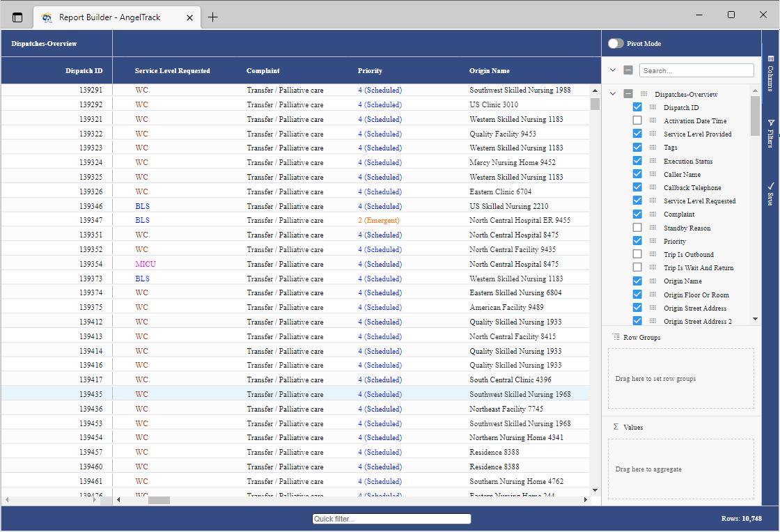The image size is (780, 532).
Task: Open the Filters funnel icon
Action: 771,123
